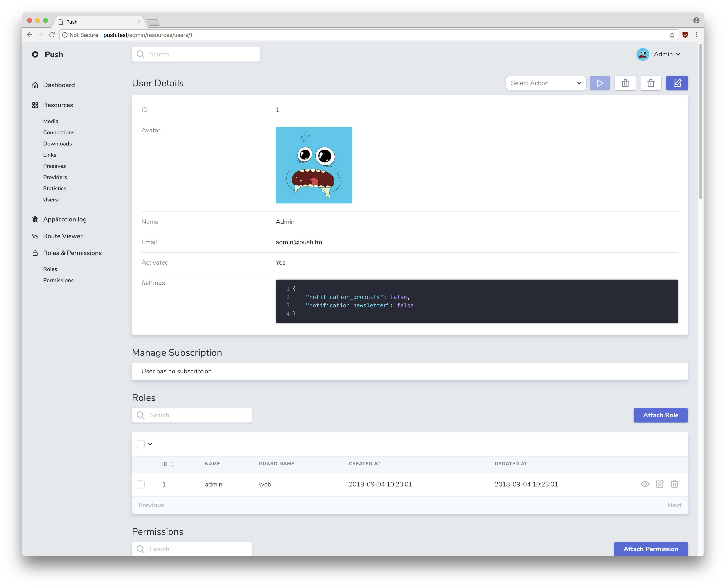Click the browser forward arrow

point(41,35)
